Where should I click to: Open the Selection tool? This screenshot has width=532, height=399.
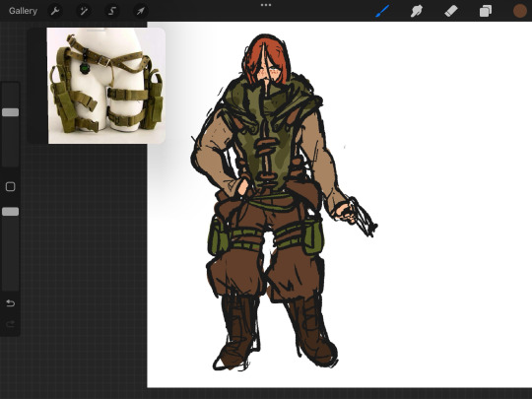click(112, 11)
